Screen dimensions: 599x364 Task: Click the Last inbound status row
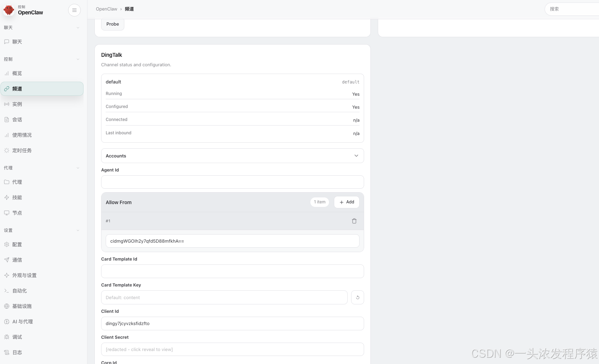[x=232, y=133]
